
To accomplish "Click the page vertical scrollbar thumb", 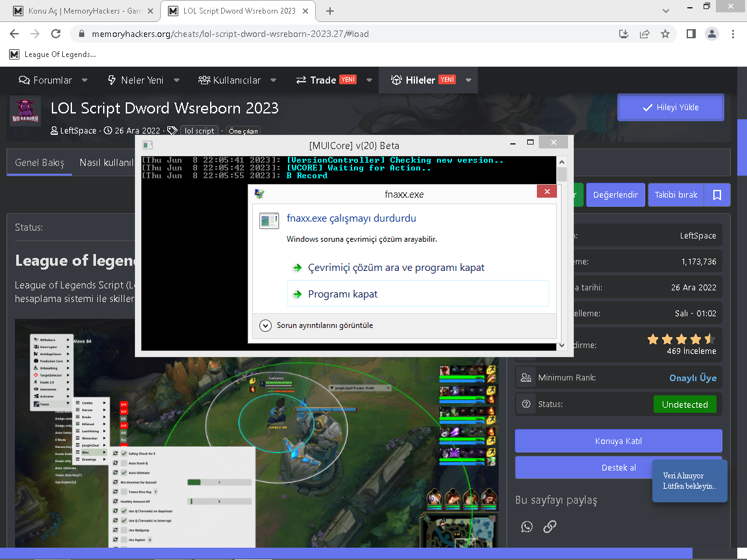I will (742, 148).
